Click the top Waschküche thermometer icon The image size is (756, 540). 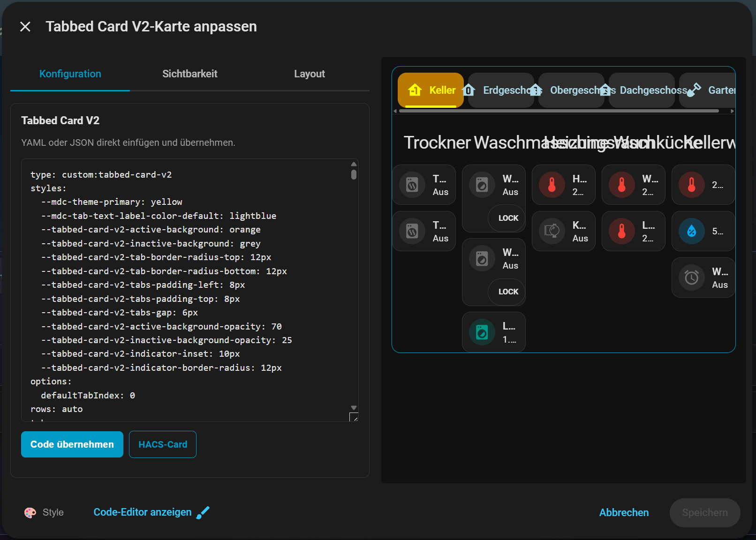(622, 185)
